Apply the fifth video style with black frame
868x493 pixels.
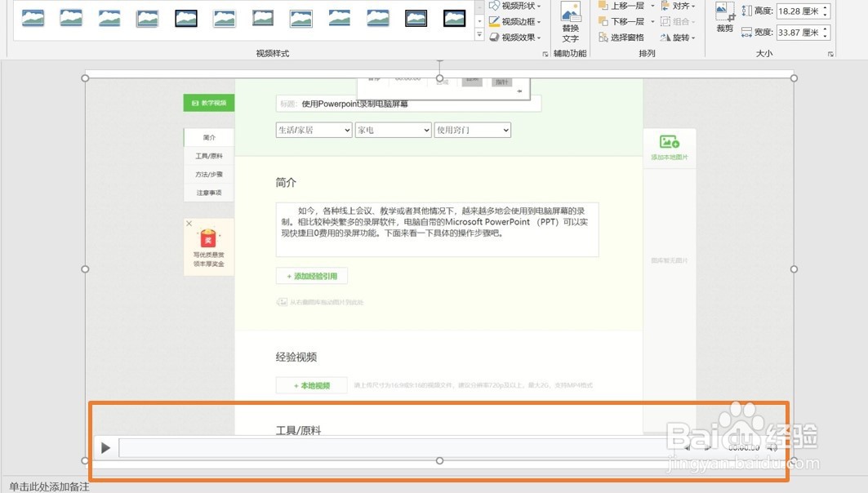click(186, 18)
